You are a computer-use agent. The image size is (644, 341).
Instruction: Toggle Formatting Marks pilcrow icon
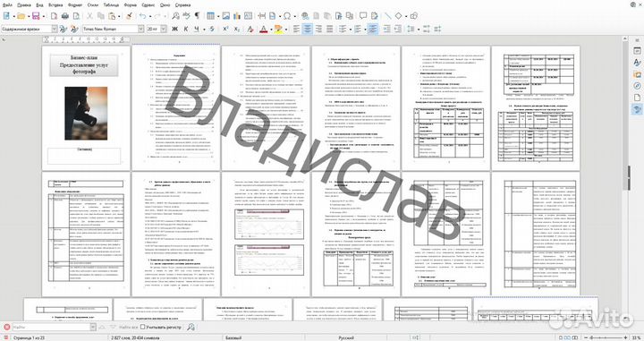(x=197, y=16)
